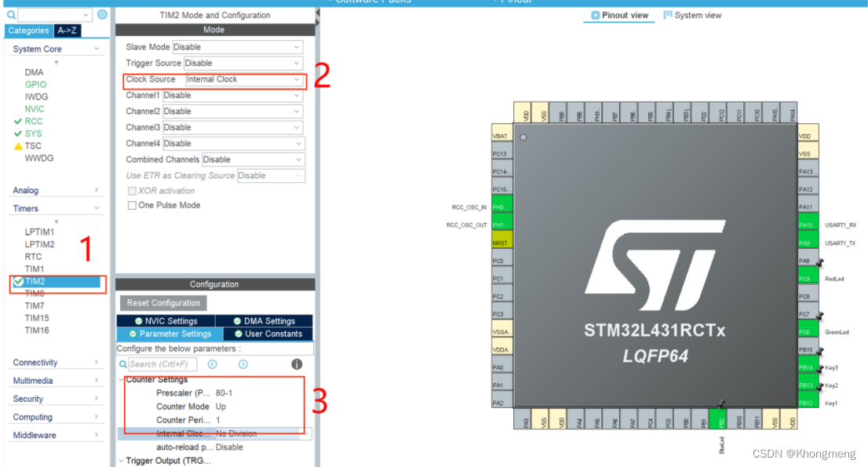
Task: Open the Slave Mode dropdown
Action: (239, 47)
